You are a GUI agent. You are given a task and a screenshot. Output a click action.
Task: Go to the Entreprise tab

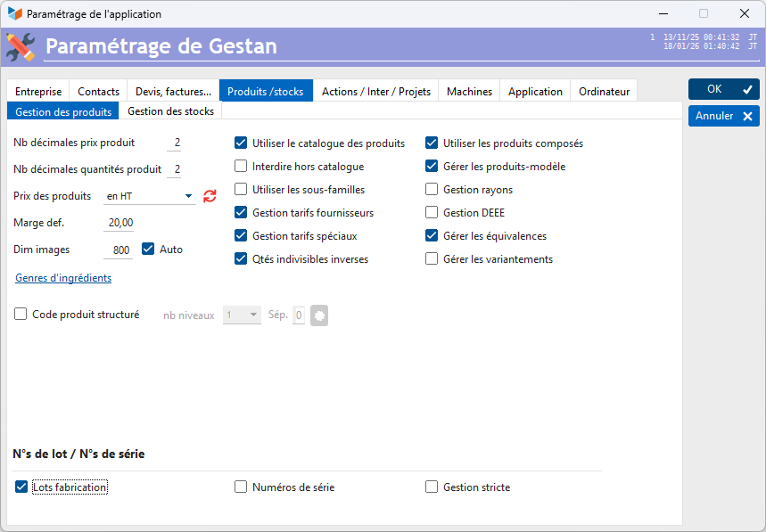[x=38, y=91]
